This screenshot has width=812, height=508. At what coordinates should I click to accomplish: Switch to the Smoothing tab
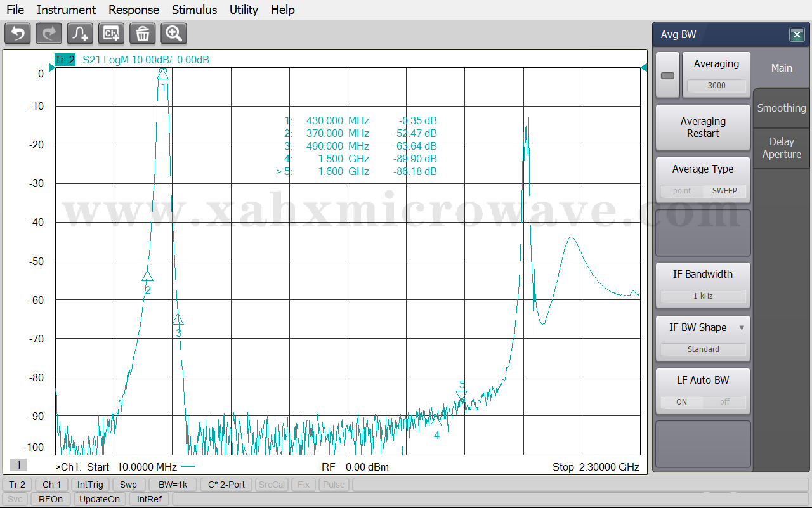pos(782,108)
